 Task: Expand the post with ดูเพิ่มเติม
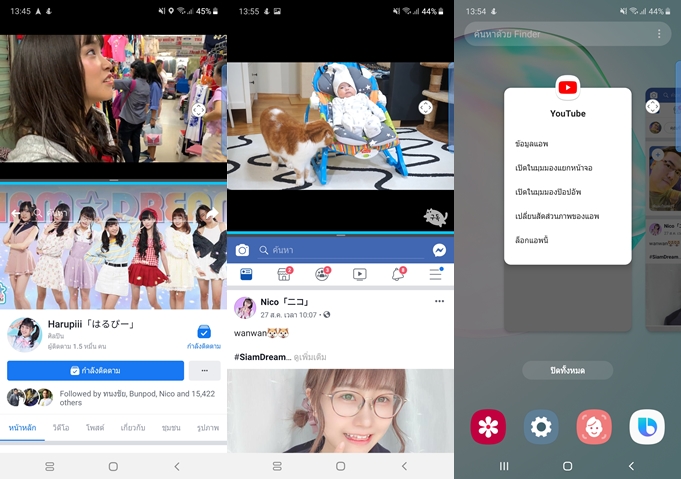coord(308,357)
